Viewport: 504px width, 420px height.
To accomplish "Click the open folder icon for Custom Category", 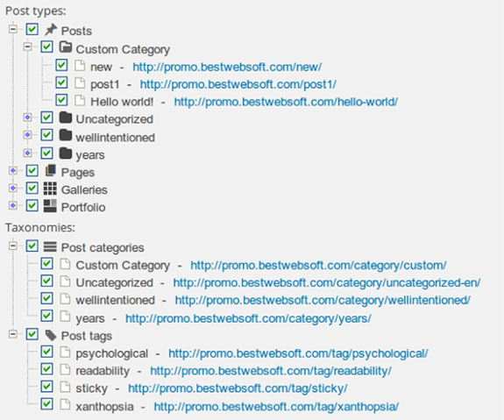I will (66, 47).
